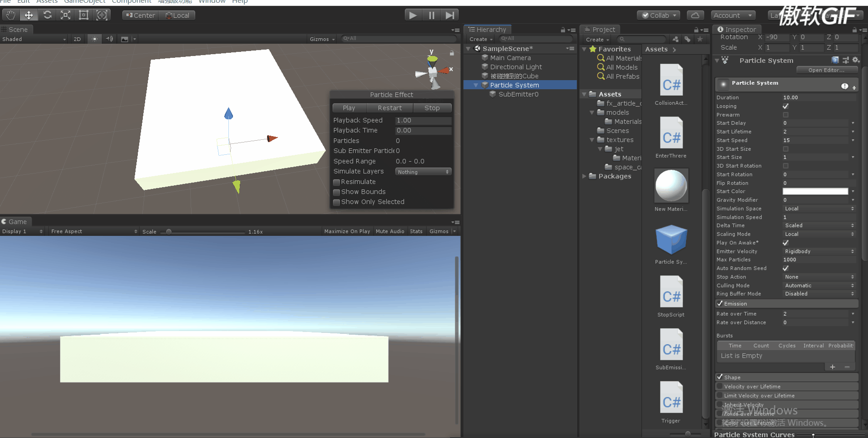Click the editor Pause button
The height and width of the screenshot is (438, 868).
point(431,15)
